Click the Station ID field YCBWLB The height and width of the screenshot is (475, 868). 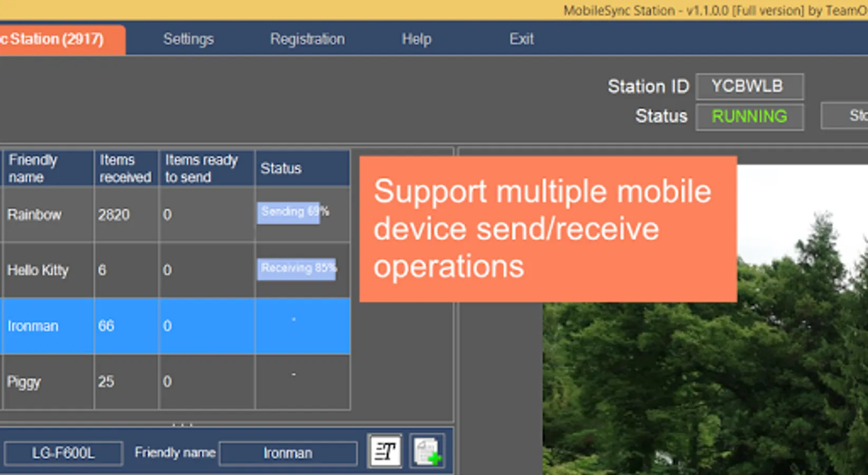tap(749, 86)
